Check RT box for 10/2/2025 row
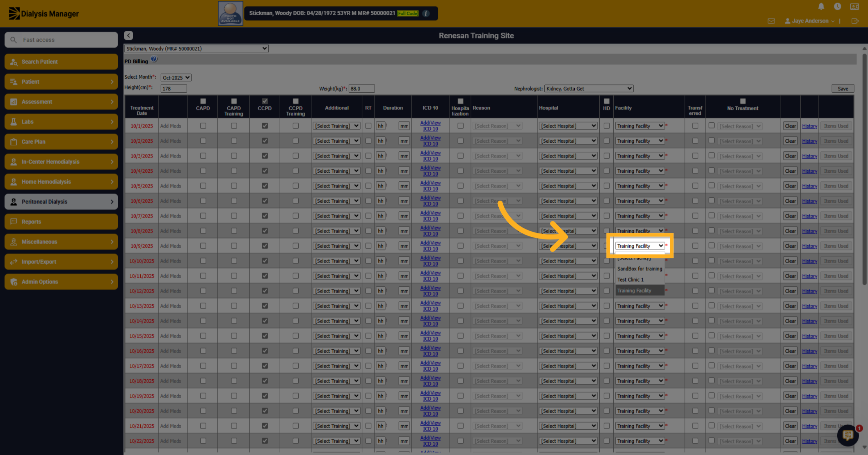Image resolution: width=868 pixels, height=455 pixels. pyautogui.click(x=368, y=141)
